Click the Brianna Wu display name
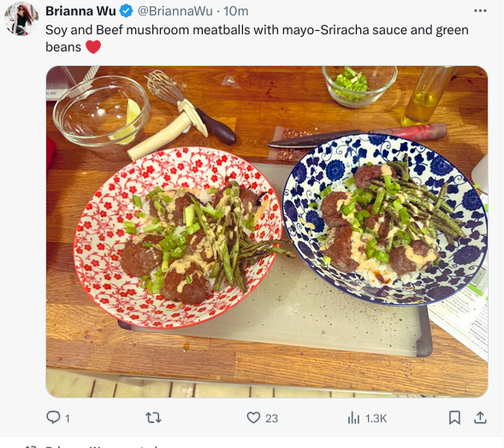 point(80,11)
